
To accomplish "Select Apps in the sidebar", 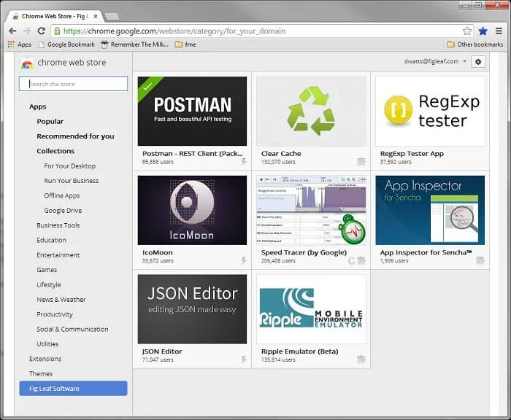I will (x=38, y=106).
